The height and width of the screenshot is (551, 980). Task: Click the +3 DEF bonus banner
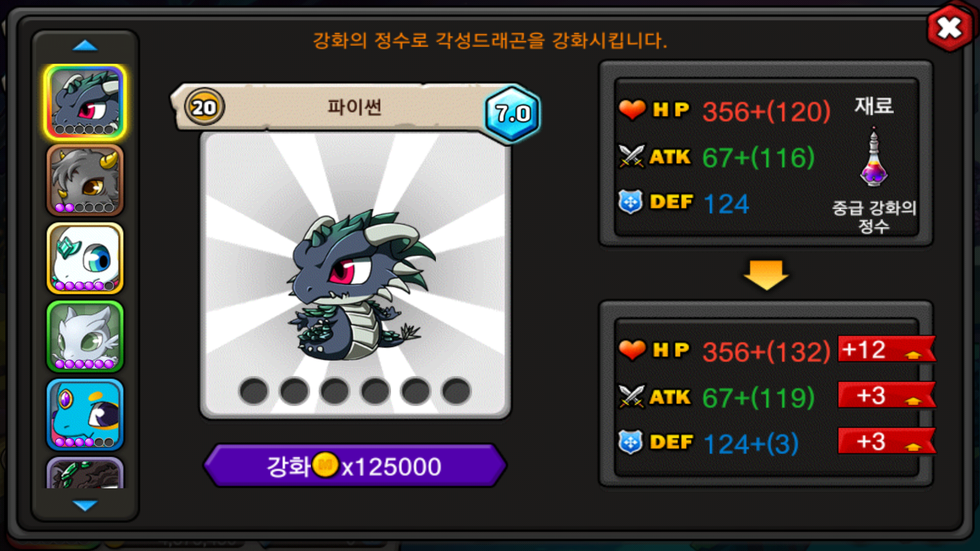tap(887, 441)
